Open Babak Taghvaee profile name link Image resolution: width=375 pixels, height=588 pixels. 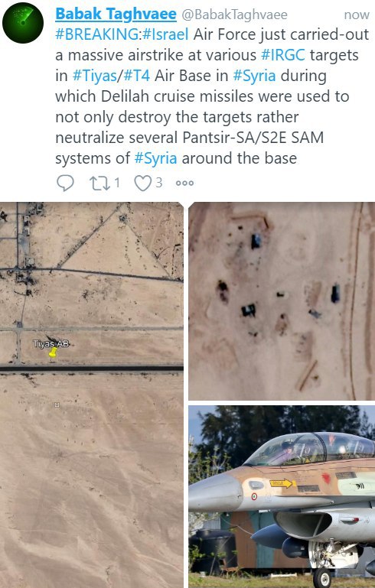coord(116,15)
